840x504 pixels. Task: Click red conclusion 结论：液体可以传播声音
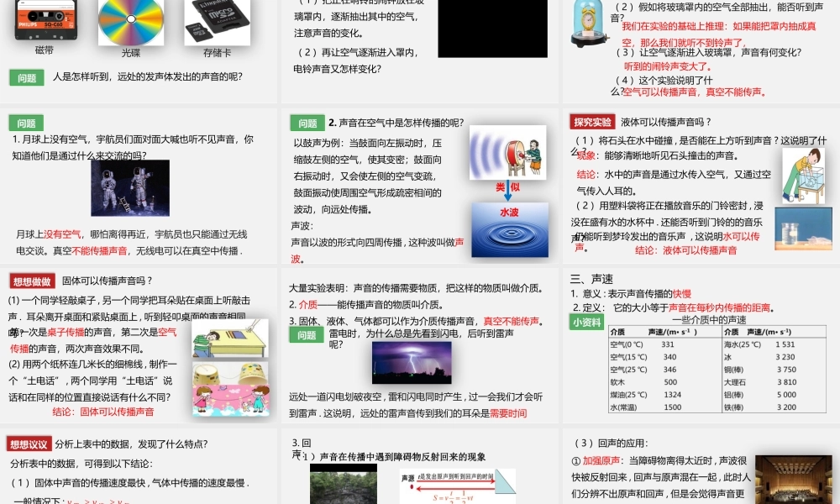[686, 250]
